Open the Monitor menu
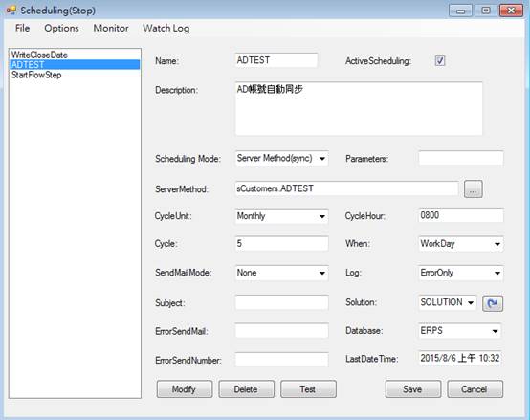Viewport: 530px width, 420px height. (111, 28)
